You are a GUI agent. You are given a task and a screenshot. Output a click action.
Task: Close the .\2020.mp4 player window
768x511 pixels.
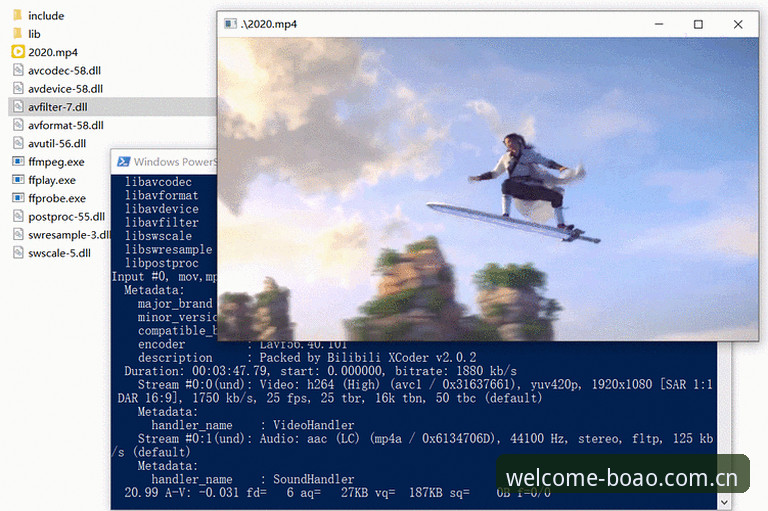(x=738, y=24)
